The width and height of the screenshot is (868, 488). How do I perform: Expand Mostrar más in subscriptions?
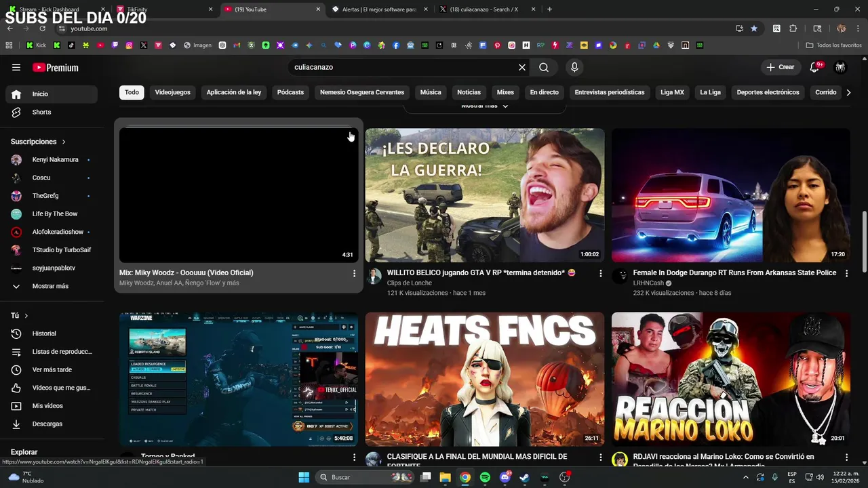(52, 286)
